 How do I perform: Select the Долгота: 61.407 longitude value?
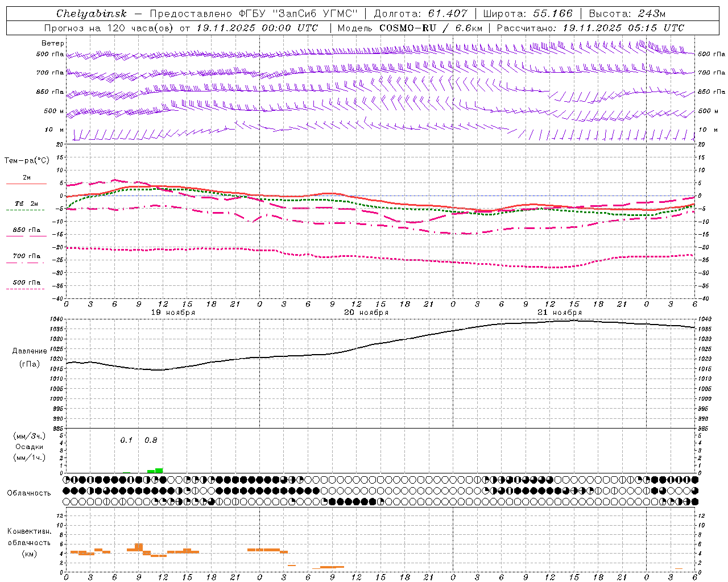pos(420,14)
